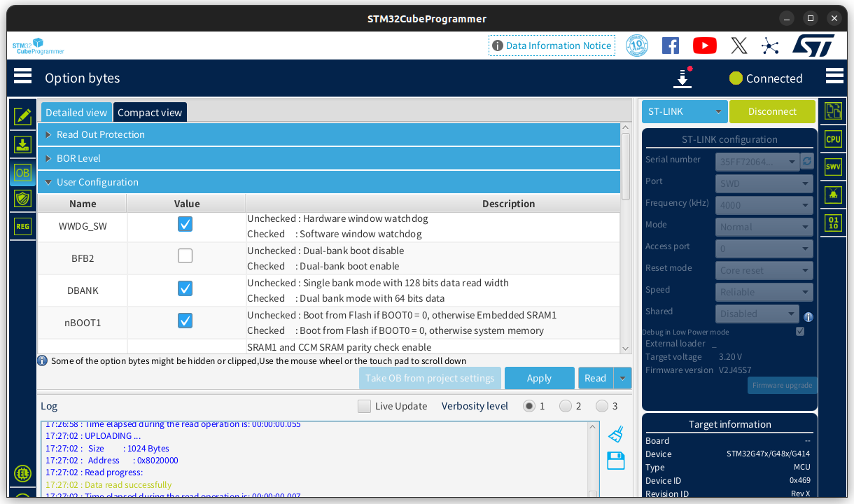
Task: Open the YouTube icon link
Action: [x=705, y=45]
